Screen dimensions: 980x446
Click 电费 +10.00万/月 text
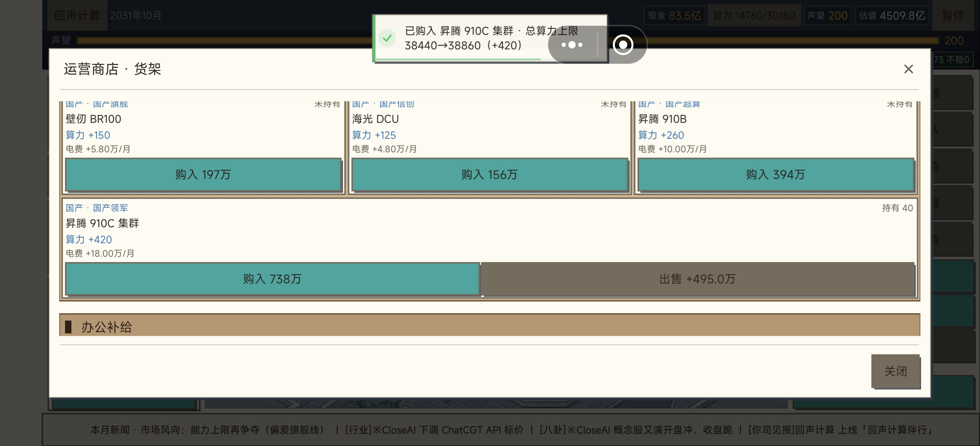point(672,149)
